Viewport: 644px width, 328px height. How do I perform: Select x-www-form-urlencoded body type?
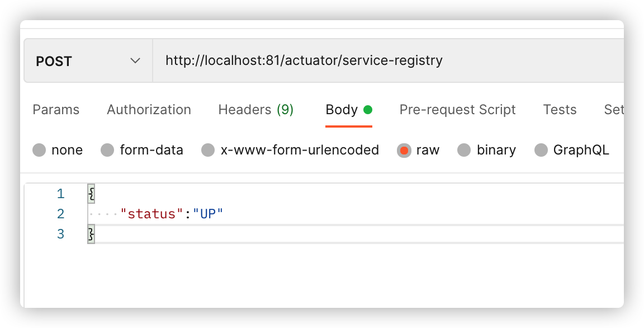coord(208,150)
